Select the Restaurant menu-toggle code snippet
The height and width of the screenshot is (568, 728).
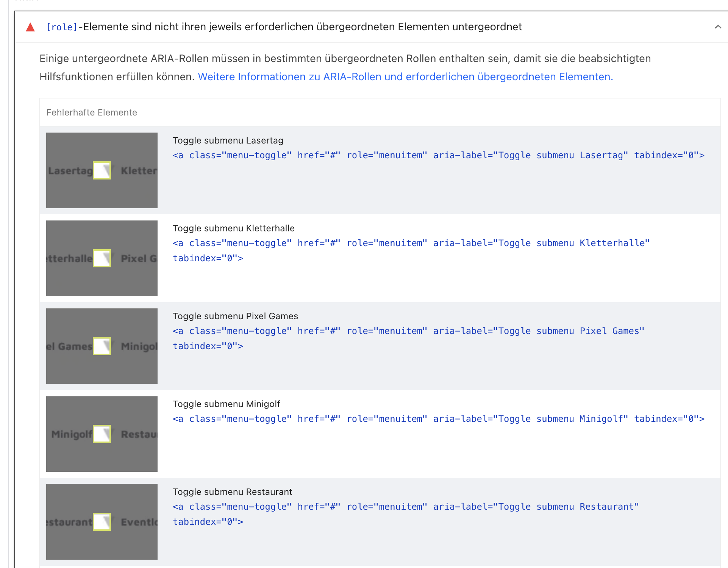pos(406,507)
